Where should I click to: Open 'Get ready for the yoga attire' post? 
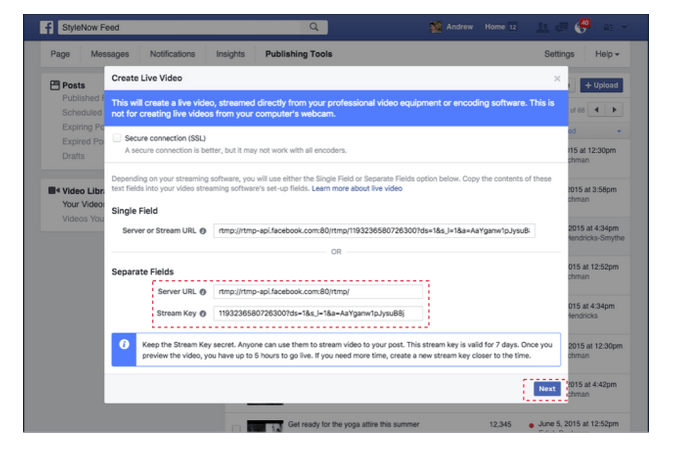tap(354, 425)
